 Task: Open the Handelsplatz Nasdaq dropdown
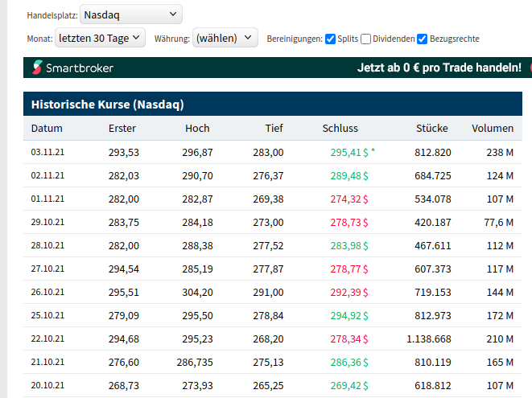(x=131, y=14)
